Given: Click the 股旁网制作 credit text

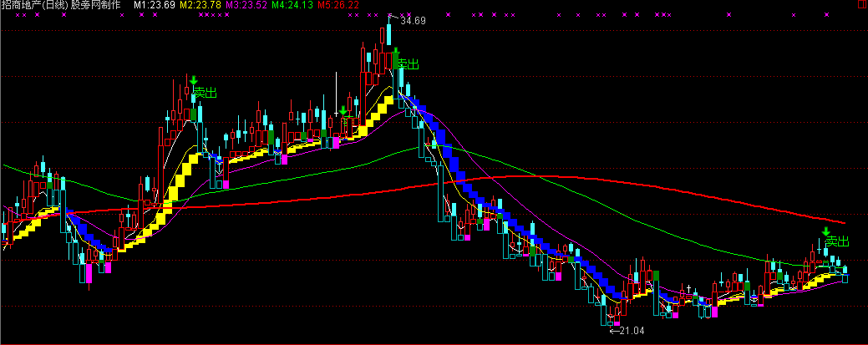Looking at the screenshot, I should tap(96, 5).
